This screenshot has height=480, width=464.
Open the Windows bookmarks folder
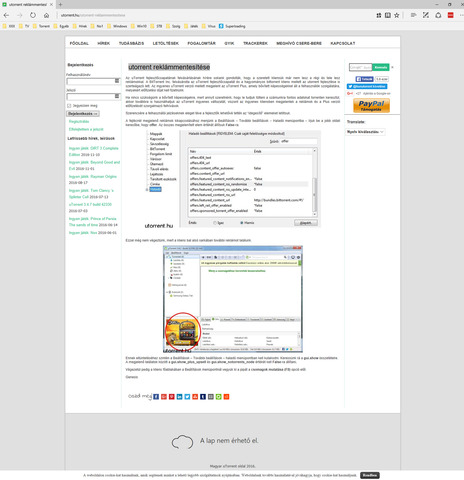117,26
